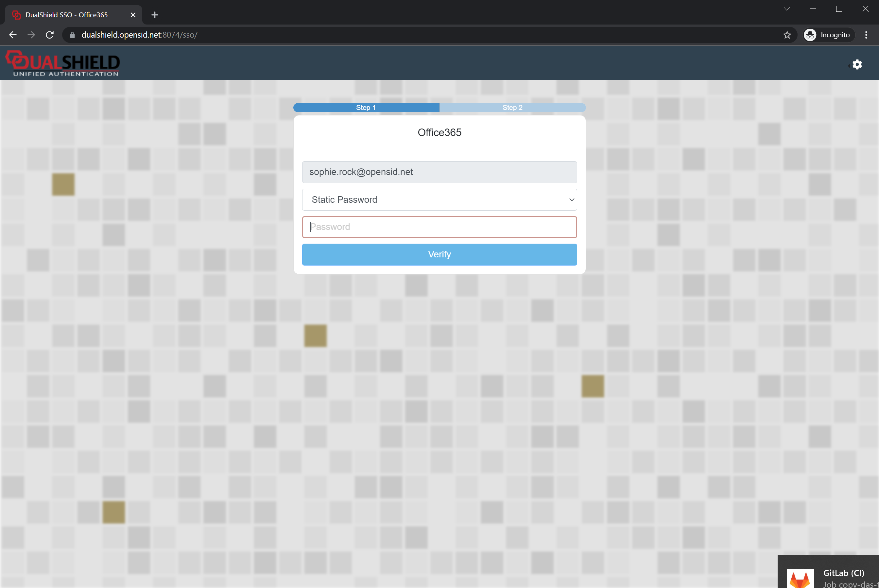This screenshot has width=879, height=588.
Task: Select the DualShield SSO - Office365 tab
Action: pyautogui.click(x=67, y=15)
